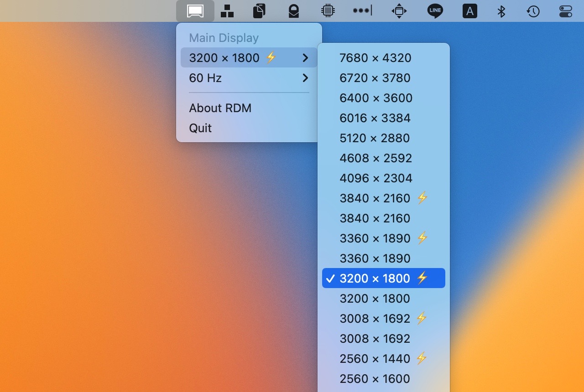Click the checked 3200 × 1800 entry
This screenshot has width=584, height=392.
[384, 279]
